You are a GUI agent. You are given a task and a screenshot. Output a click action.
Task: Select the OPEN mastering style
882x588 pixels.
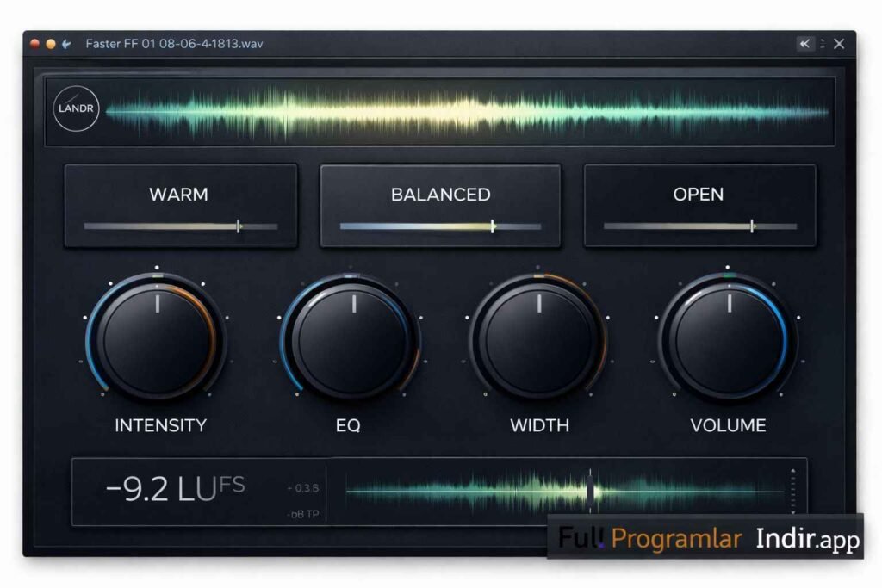point(699,195)
